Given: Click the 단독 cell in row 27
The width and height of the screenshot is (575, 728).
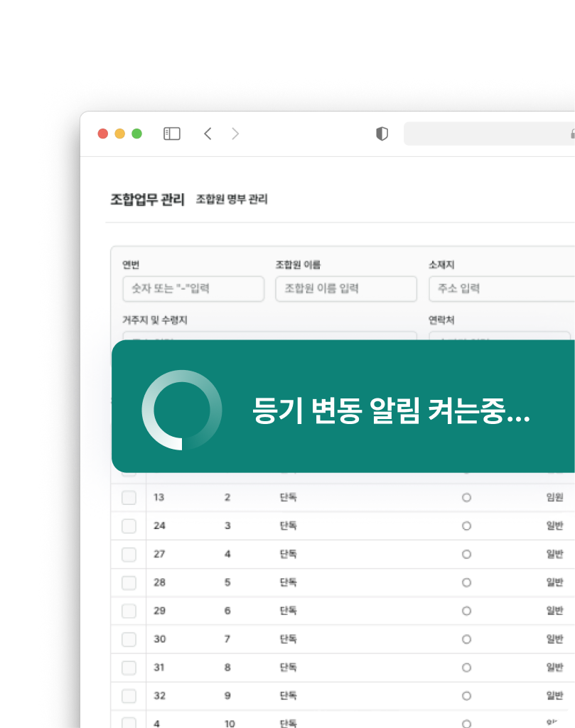Looking at the screenshot, I should (288, 554).
